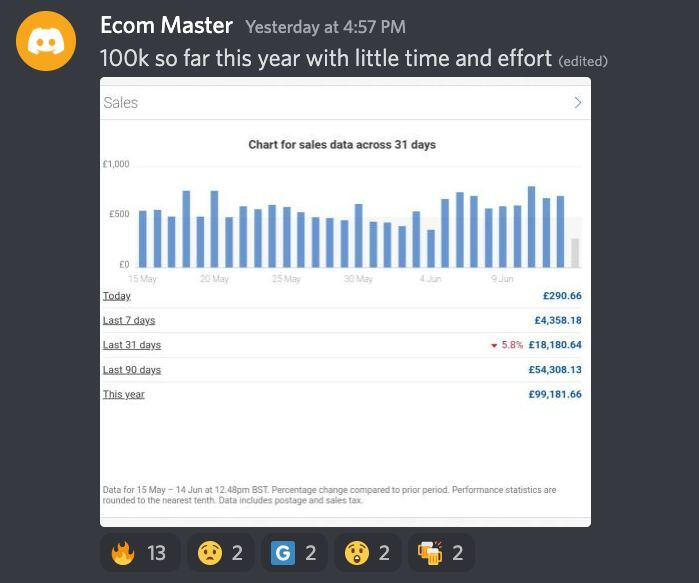Expand the Sales panel chevron arrow
This screenshot has width=699, height=583.
coord(577,102)
